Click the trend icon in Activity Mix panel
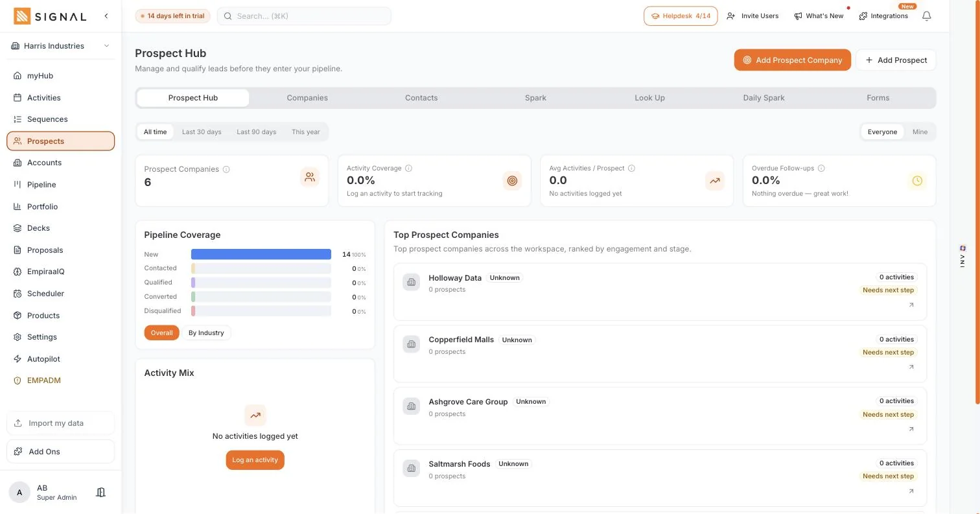The width and height of the screenshot is (980, 514). pyautogui.click(x=255, y=415)
